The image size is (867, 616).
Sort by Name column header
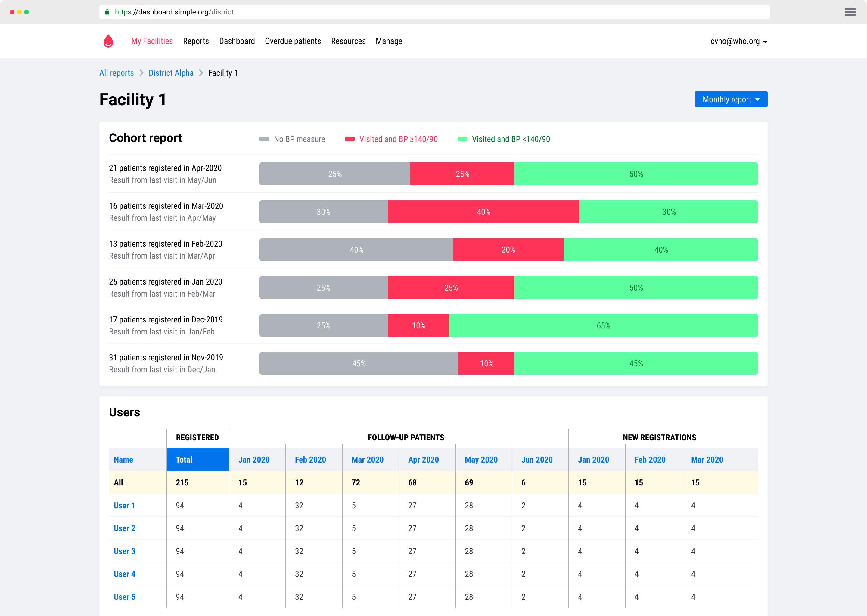point(123,460)
